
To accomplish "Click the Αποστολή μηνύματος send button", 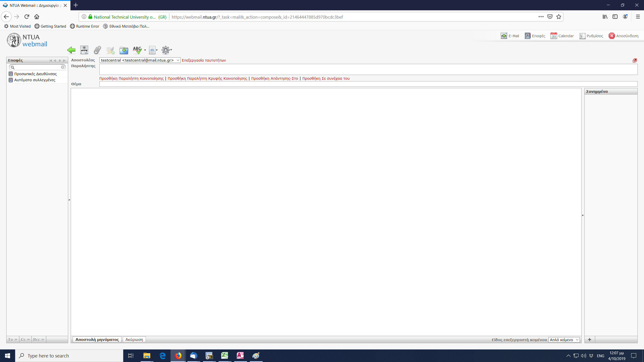I will click(97, 340).
